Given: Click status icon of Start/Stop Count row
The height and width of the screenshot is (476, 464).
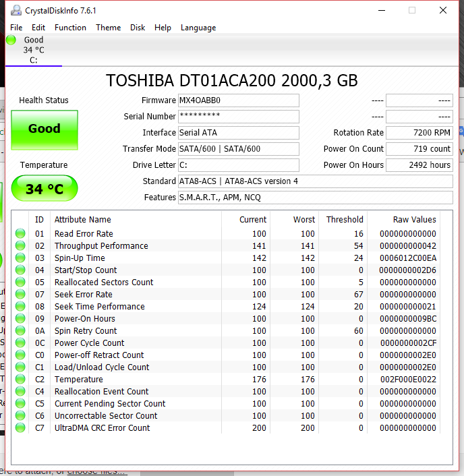Looking at the screenshot, I should (20, 270).
